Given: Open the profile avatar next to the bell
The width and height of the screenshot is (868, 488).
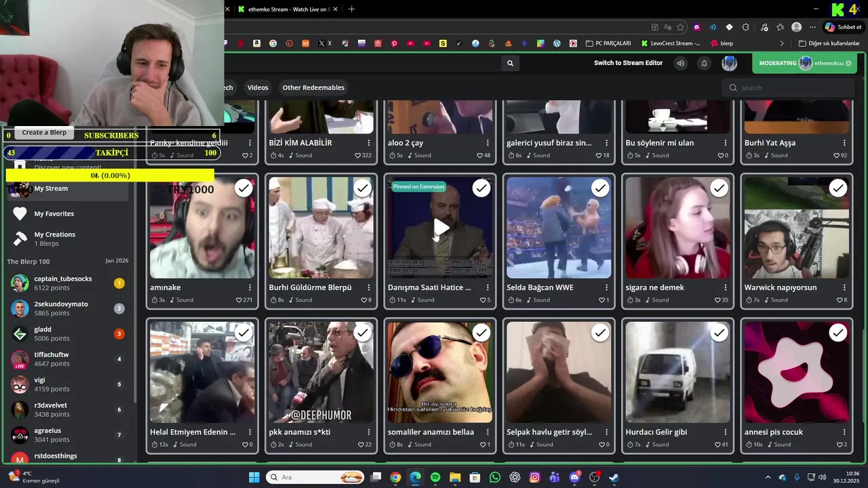Looking at the screenshot, I should pos(729,63).
